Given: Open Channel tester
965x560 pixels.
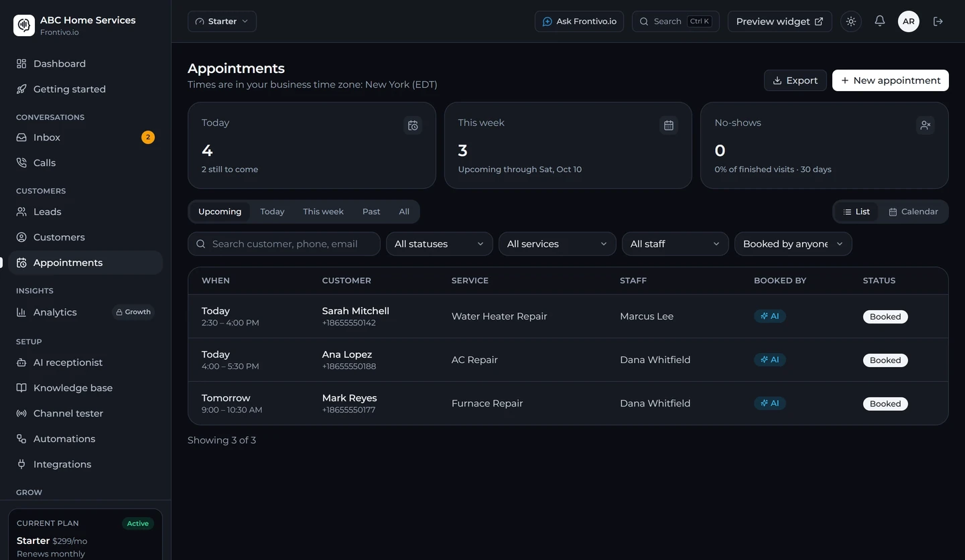Looking at the screenshot, I should tap(85, 413).
